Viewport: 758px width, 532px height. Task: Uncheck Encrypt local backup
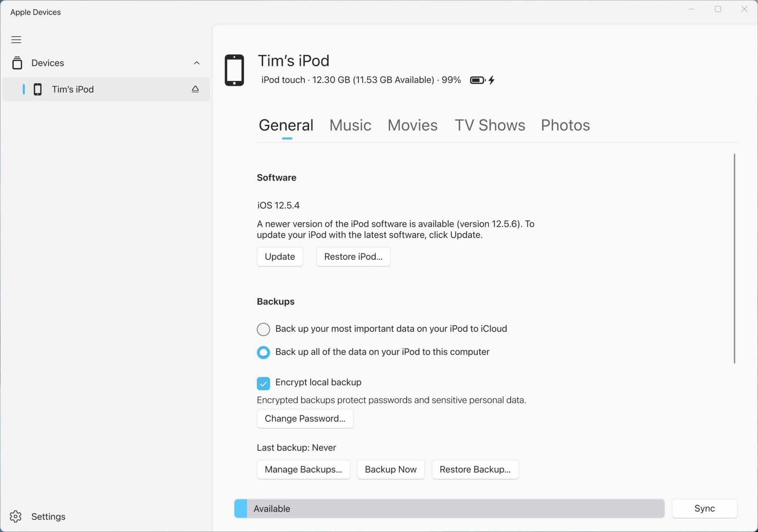pos(263,383)
